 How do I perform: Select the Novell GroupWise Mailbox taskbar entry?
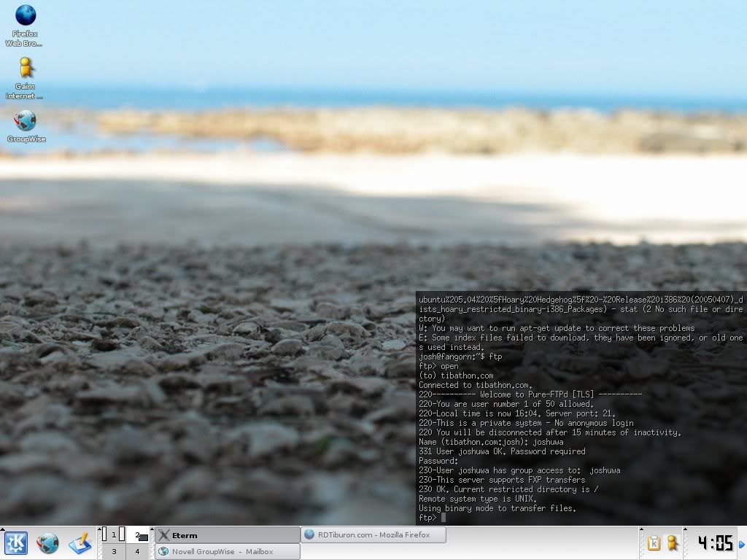click(228, 551)
